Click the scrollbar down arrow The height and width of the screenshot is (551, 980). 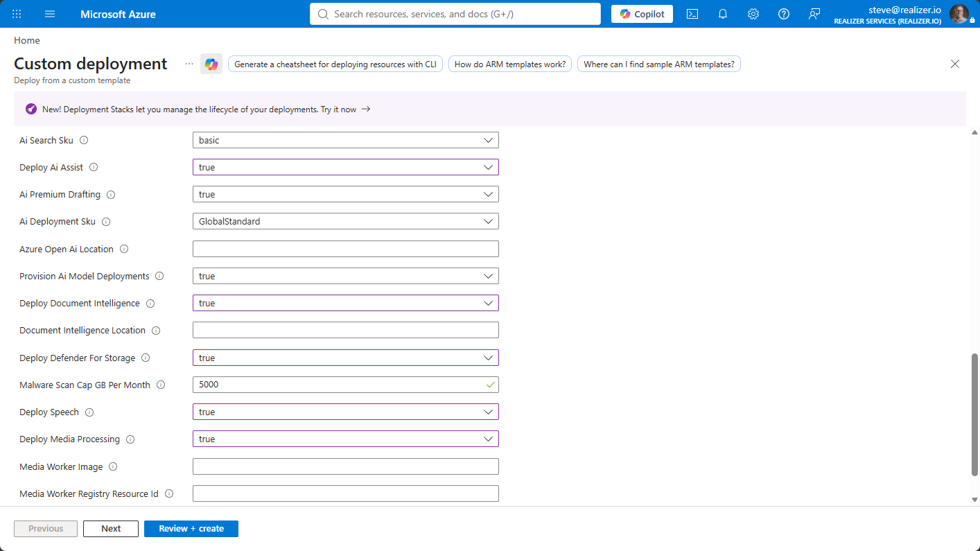point(974,500)
